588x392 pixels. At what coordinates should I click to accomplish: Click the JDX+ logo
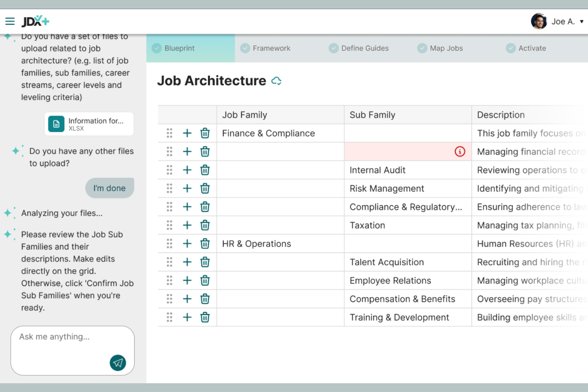click(x=35, y=21)
